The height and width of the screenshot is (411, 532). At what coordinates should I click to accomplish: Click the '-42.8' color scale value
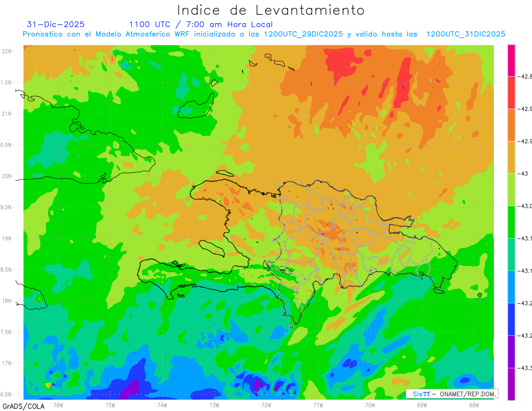coord(525,76)
